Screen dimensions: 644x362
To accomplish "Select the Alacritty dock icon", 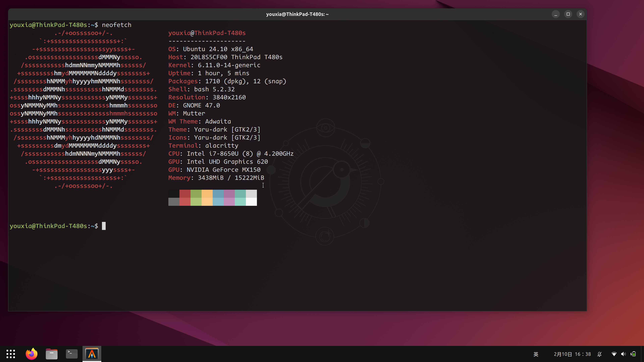I will point(92,354).
